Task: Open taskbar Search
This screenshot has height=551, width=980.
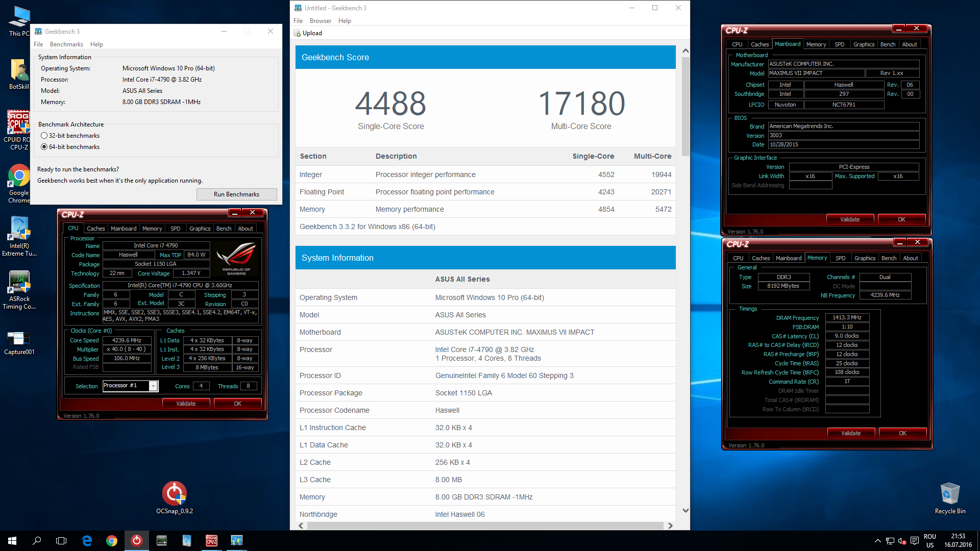Action: click(37, 541)
